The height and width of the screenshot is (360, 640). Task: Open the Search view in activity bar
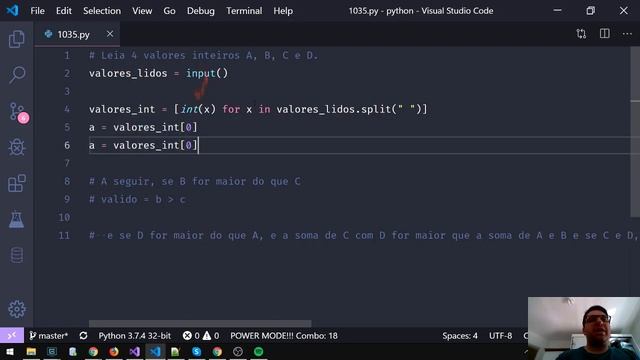(x=17, y=75)
